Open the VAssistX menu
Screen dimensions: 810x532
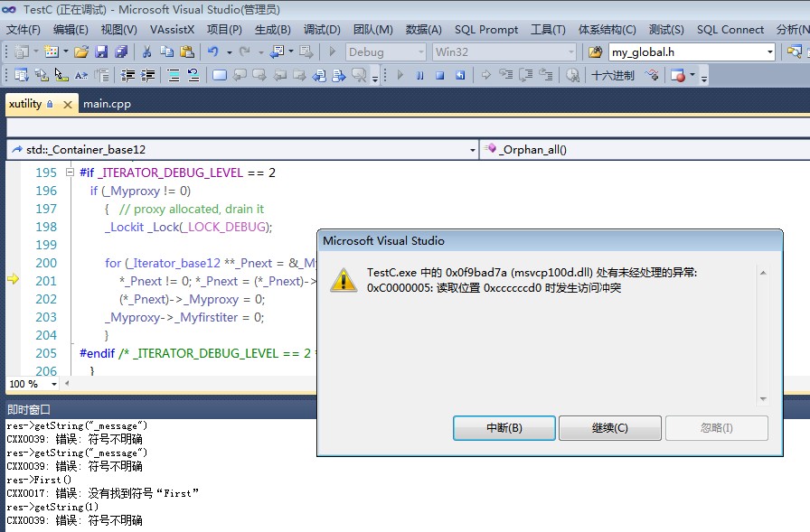click(172, 30)
